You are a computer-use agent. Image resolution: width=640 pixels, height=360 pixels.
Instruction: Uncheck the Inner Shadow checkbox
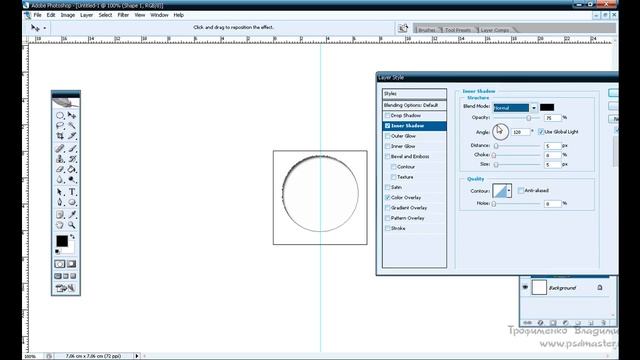coord(387,126)
